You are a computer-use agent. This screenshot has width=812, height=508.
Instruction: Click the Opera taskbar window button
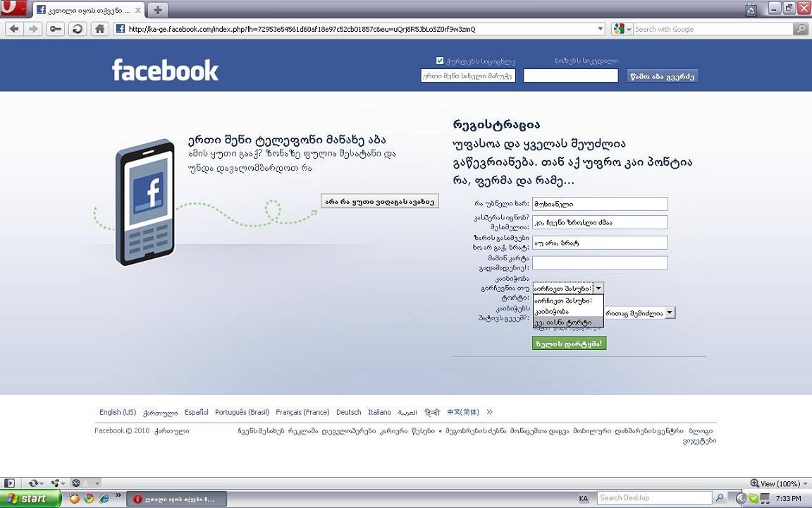(177, 500)
